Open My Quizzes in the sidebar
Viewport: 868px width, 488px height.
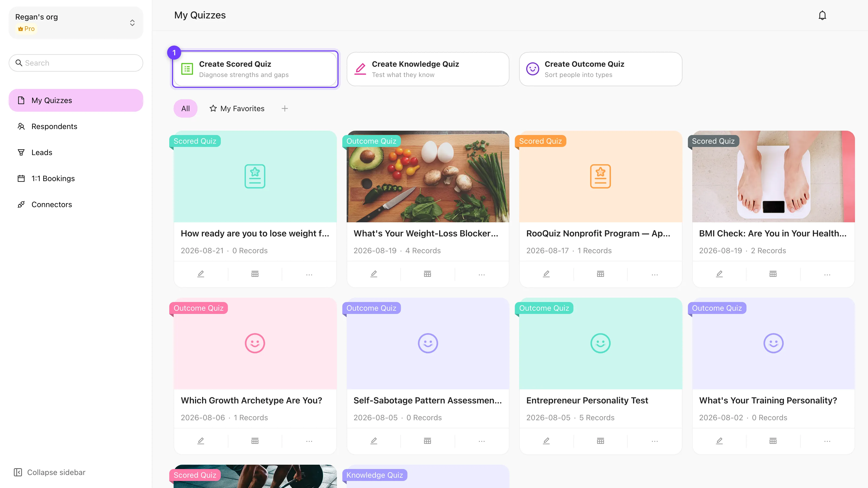[76, 100]
